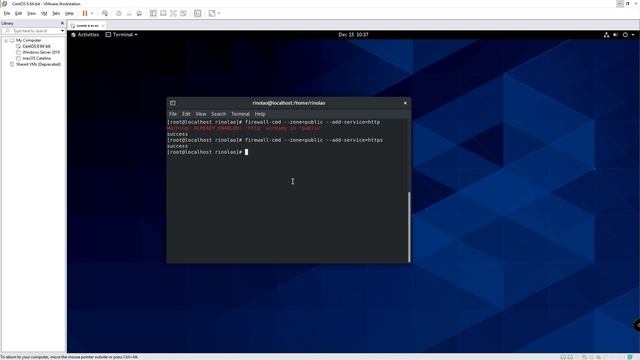
Task: Open the terminal Edit menu
Action: pyautogui.click(x=186, y=114)
